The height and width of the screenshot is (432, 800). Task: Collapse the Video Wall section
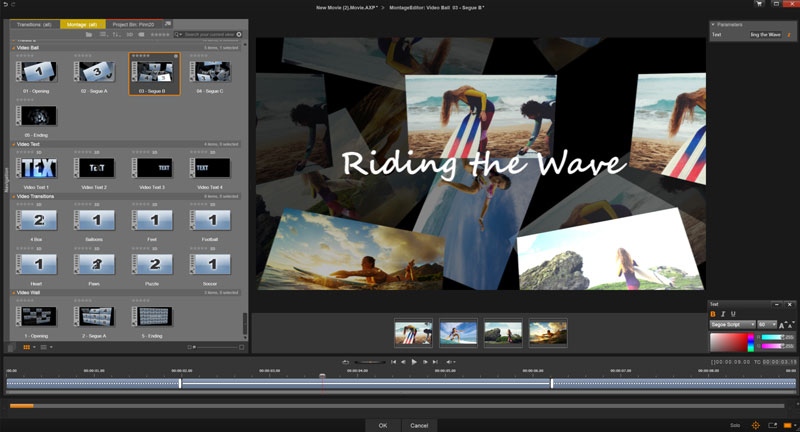pos(14,293)
